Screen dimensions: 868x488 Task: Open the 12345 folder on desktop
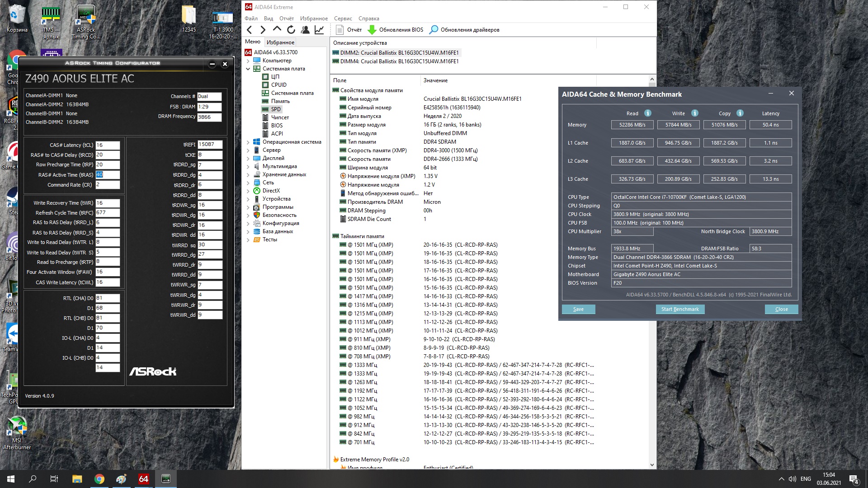tap(189, 19)
